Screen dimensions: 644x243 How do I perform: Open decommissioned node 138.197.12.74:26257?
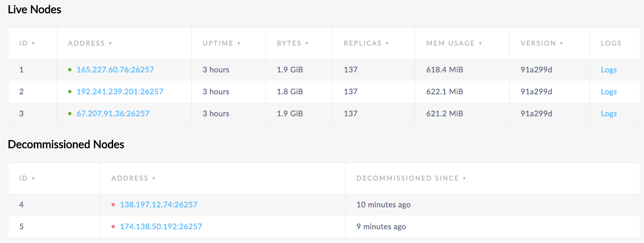pos(158,205)
